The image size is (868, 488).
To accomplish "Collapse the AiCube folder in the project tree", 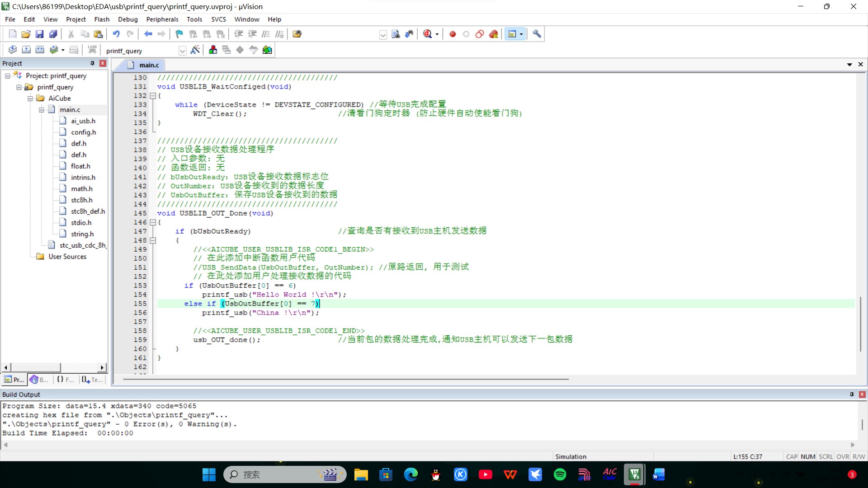I will [x=30, y=99].
